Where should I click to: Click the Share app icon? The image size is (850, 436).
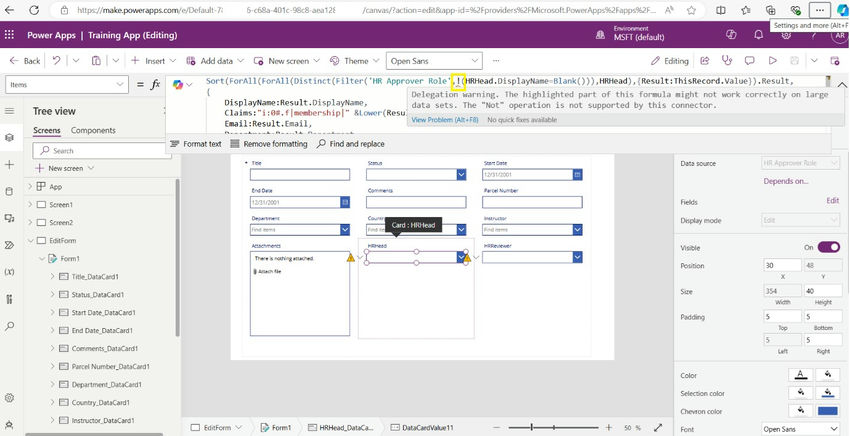pyautogui.click(x=705, y=61)
